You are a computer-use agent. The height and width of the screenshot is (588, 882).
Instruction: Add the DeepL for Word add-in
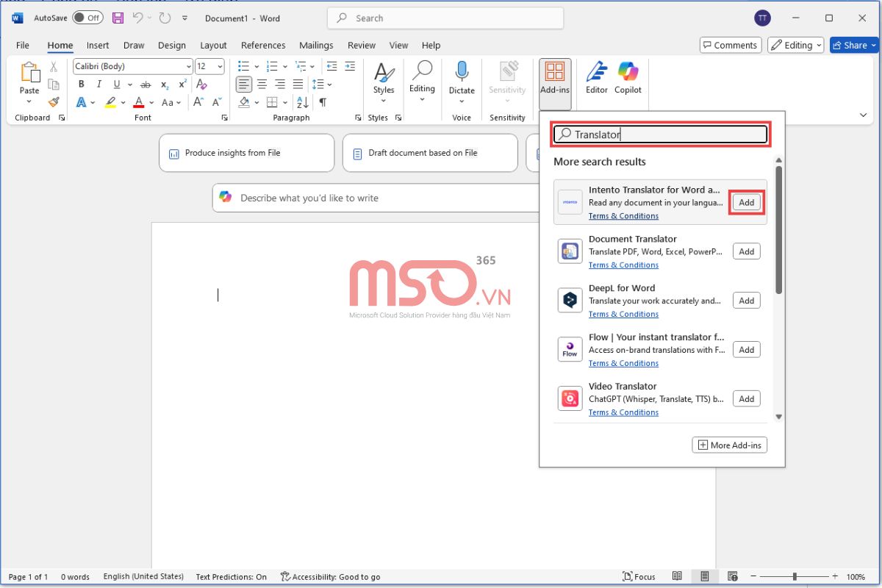747,301
